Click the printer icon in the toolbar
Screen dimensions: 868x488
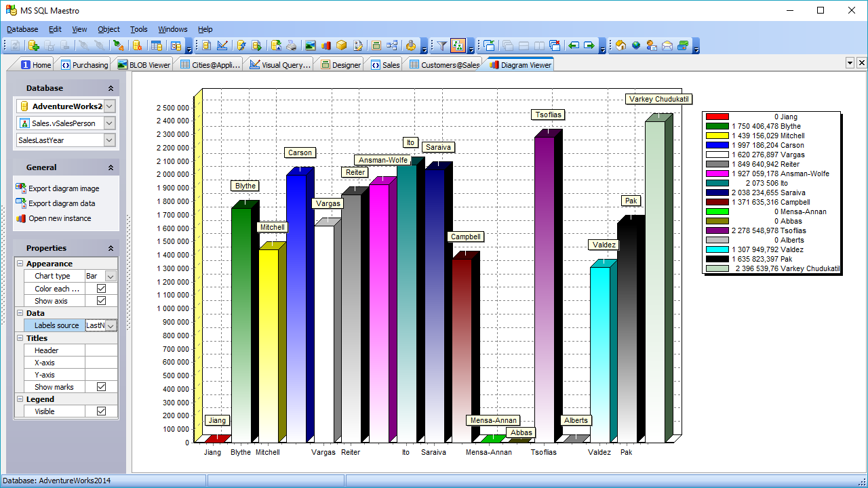click(x=291, y=45)
